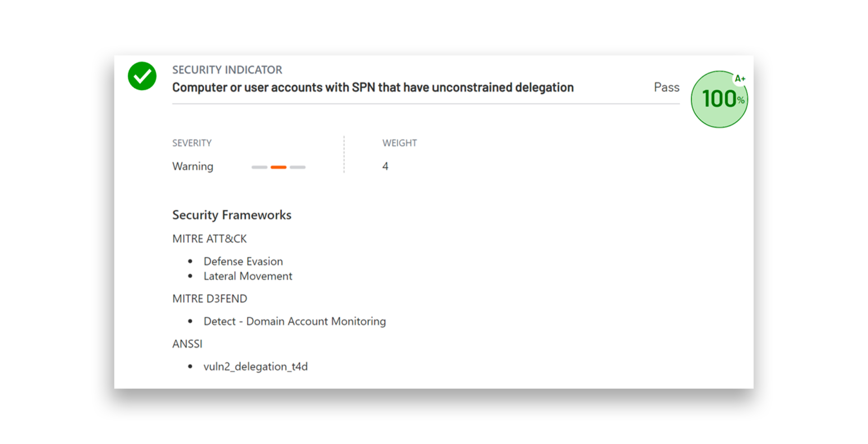
Task: Toggle the Lateral Movement bullet entry
Action: (x=248, y=276)
